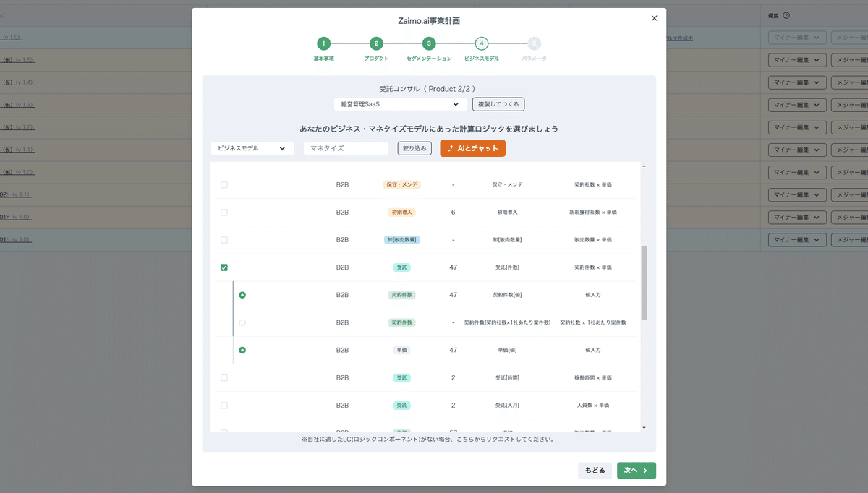Image resolution: width=868 pixels, height=493 pixels.
Task: Click 値入力 in the 単価[値] row
Action: point(593,350)
